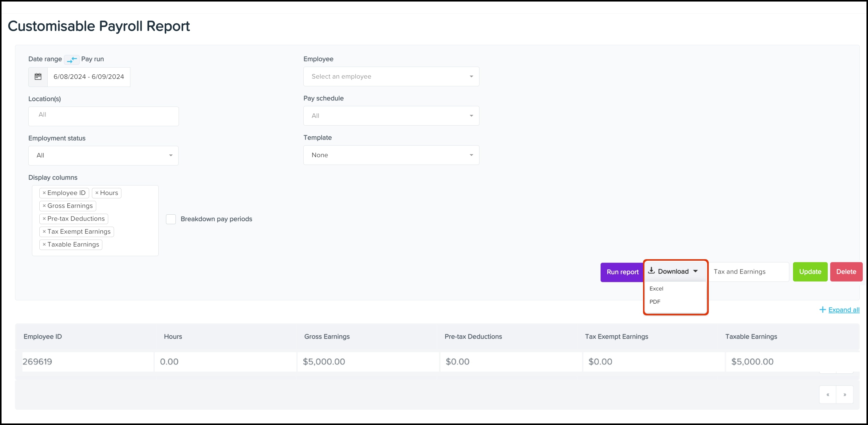
Task: Click the Tax and Earnings name field
Action: click(x=749, y=272)
